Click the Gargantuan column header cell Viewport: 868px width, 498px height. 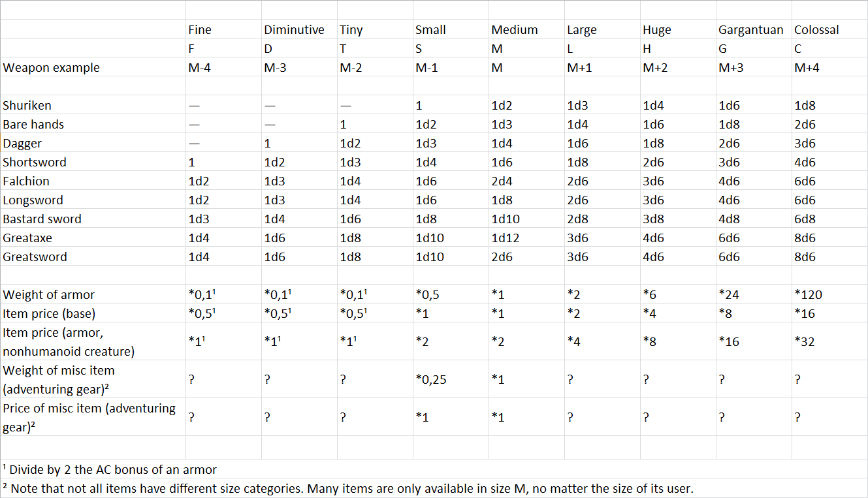tap(750, 29)
